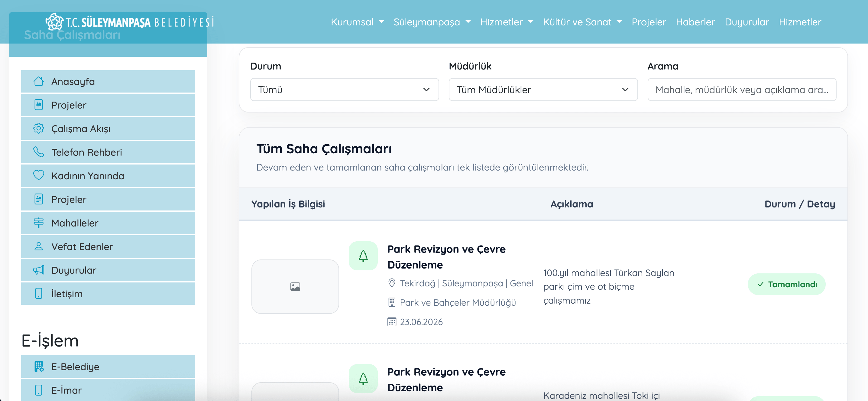Open E-Belediye under E-İşlem
This screenshot has height=401, width=868.
point(108,367)
